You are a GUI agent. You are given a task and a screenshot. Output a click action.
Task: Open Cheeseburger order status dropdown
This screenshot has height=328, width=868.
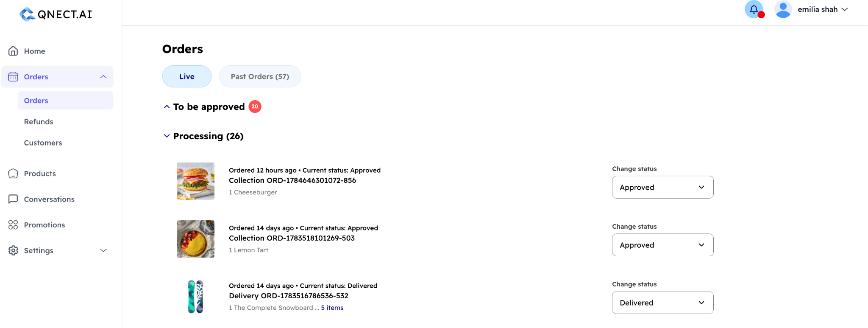(x=662, y=187)
